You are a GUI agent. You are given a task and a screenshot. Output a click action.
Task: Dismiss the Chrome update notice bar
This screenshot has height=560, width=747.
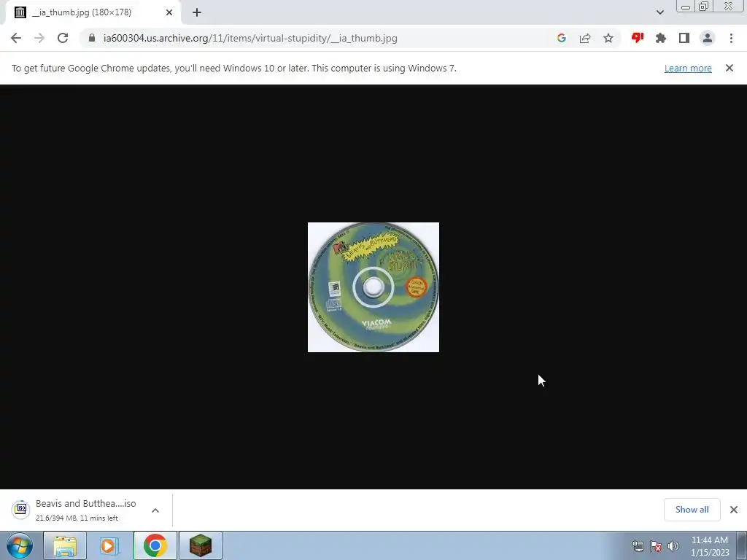tap(729, 68)
